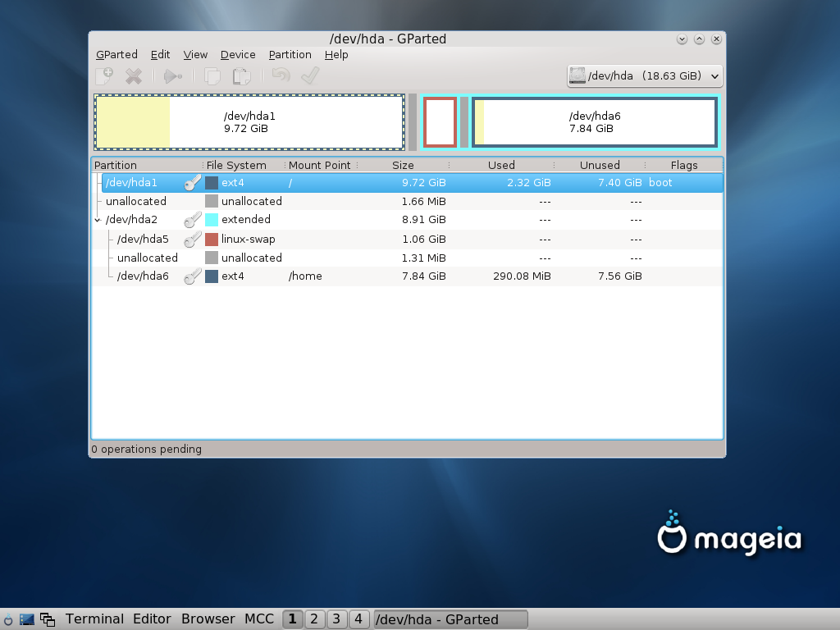The height and width of the screenshot is (630, 840).
Task: Select /dev/hda6 block in the disk graphic
Action: (595, 122)
